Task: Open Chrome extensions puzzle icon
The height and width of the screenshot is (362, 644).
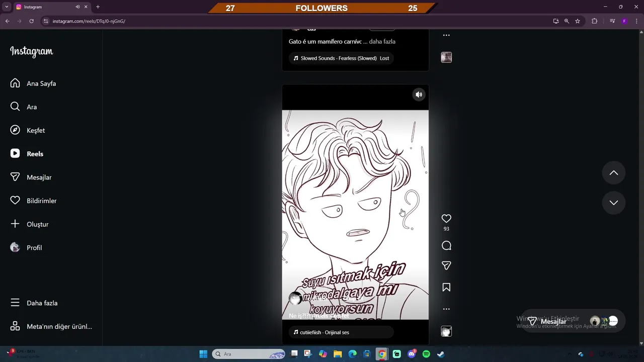Action: (594, 21)
